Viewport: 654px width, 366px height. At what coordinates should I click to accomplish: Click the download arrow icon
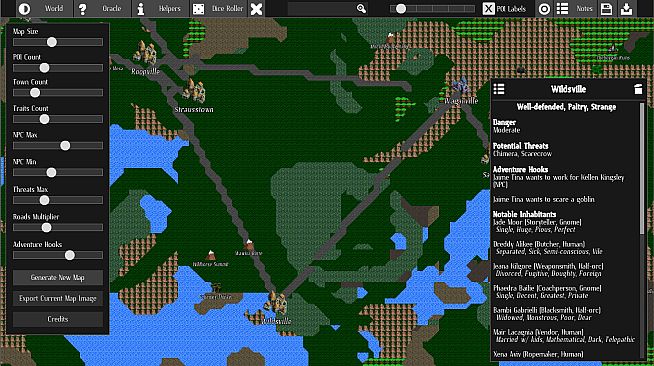click(x=626, y=9)
